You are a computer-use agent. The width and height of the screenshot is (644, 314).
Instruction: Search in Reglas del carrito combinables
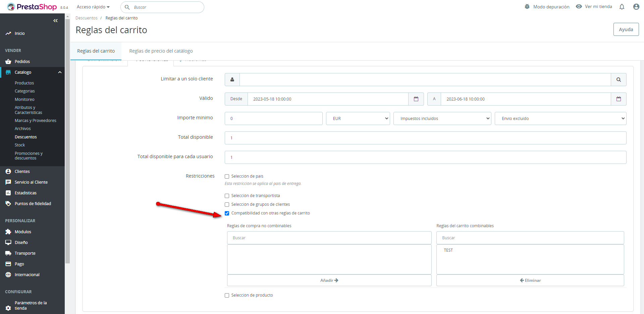pos(530,238)
